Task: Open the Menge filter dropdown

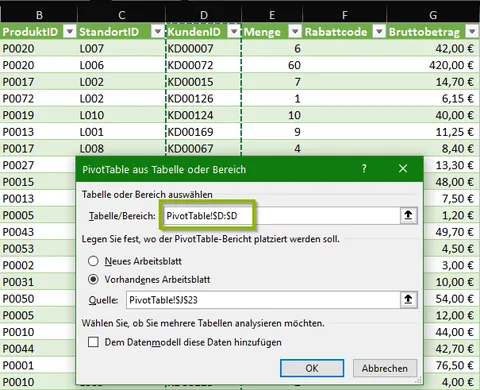Action: point(295,32)
